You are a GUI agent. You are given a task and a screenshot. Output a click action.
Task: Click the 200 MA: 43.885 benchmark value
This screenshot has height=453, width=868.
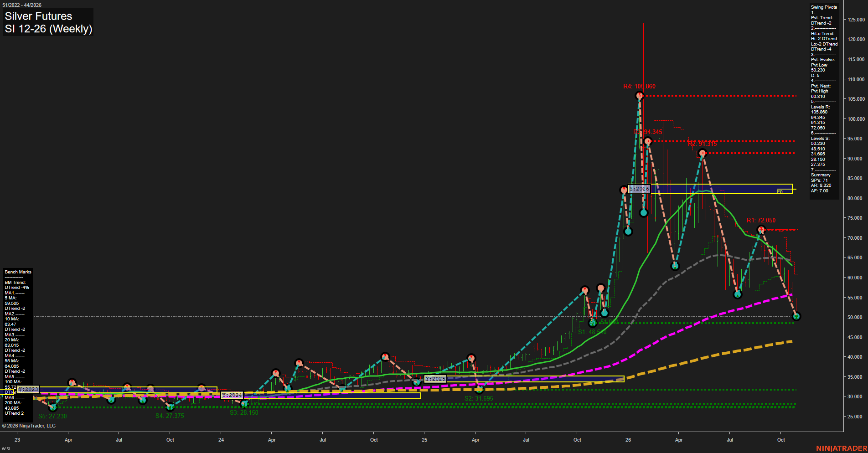13,406
